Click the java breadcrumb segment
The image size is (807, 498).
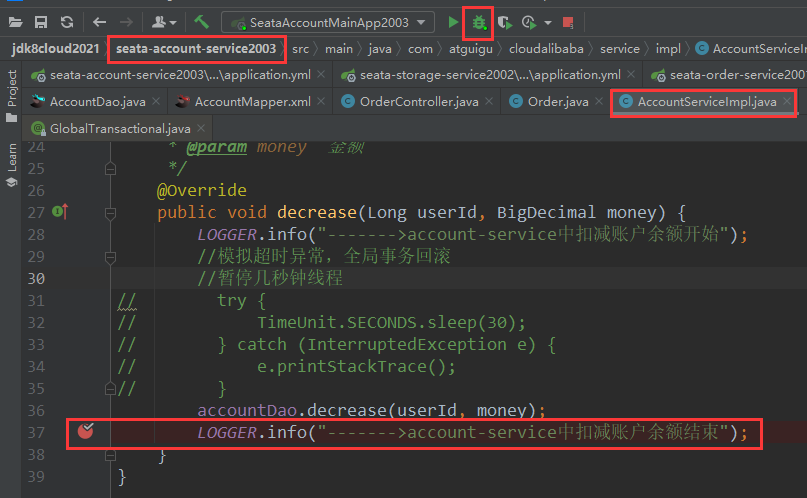point(380,49)
